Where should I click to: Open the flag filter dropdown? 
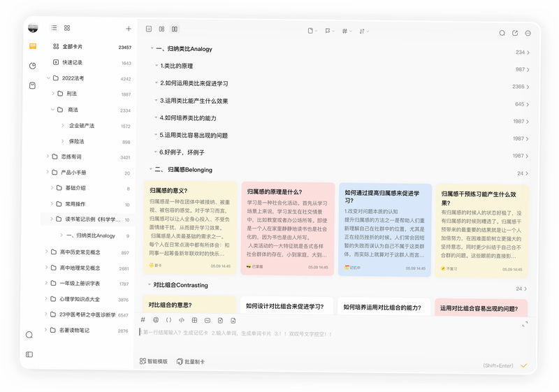pyautogui.click(x=329, y=31)
